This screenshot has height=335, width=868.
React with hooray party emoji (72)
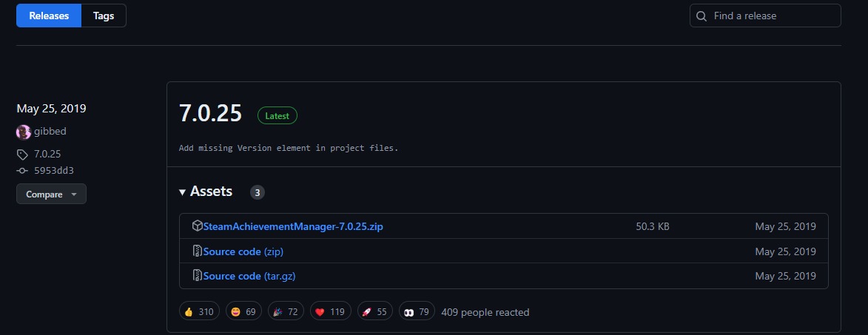click(286, 311)
